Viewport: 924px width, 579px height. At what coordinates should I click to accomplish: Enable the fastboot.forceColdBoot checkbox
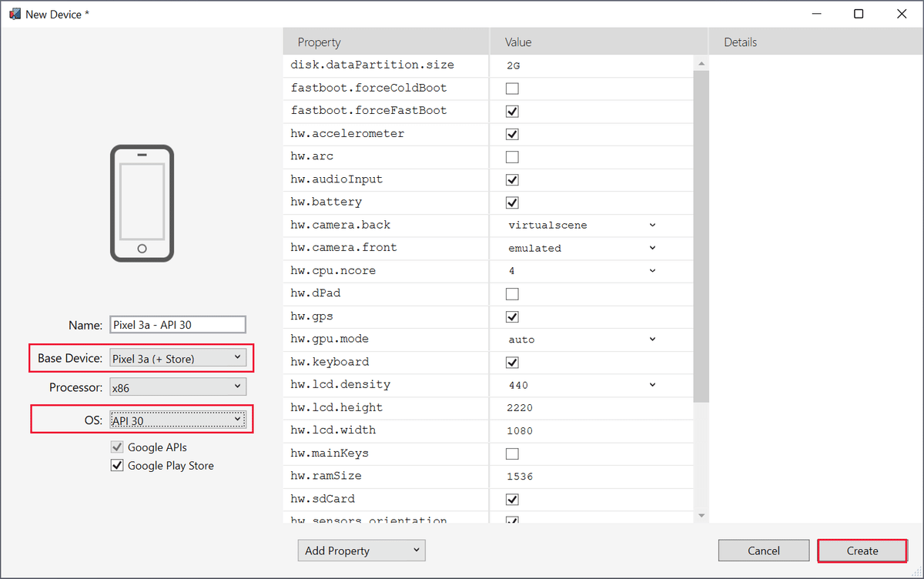512,89
